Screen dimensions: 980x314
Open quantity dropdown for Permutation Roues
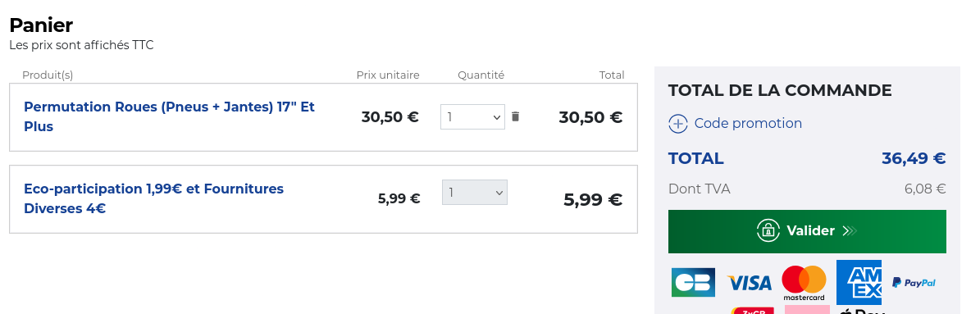coord(472,116)
